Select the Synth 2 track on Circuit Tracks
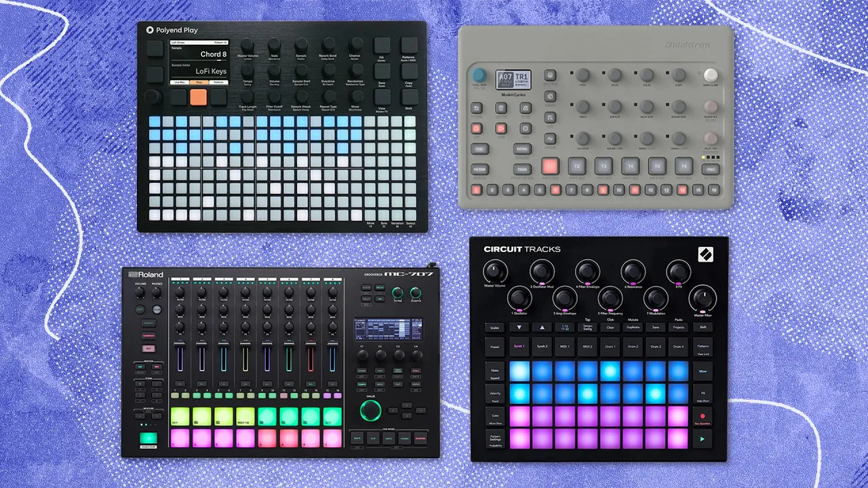The width and height of the screenshot is (868, 488). point(542,346)
